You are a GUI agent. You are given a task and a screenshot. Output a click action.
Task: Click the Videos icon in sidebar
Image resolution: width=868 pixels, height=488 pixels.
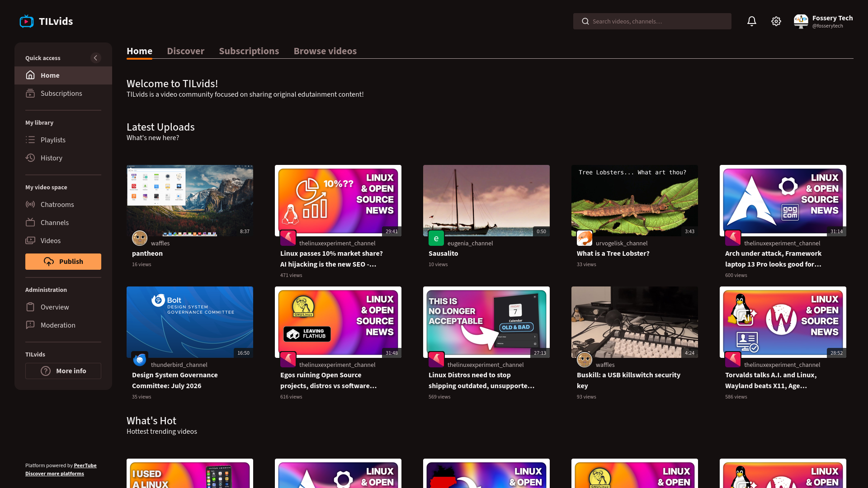30,240
